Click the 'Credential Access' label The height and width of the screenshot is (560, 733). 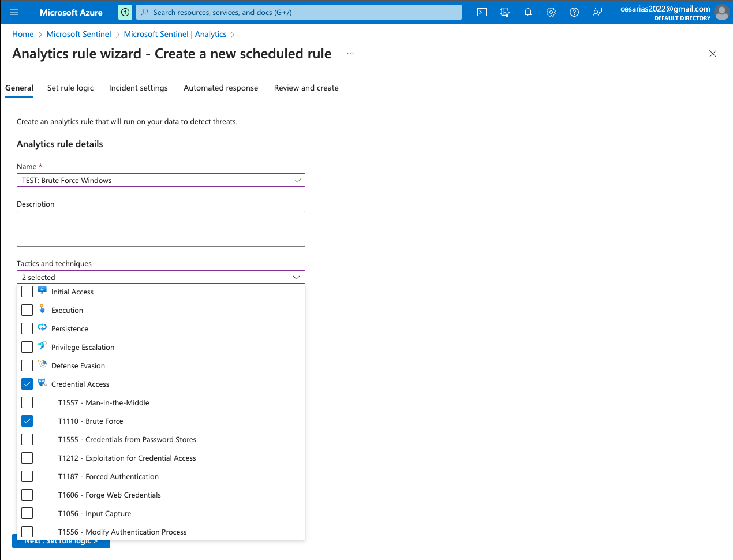click(80, 384)
